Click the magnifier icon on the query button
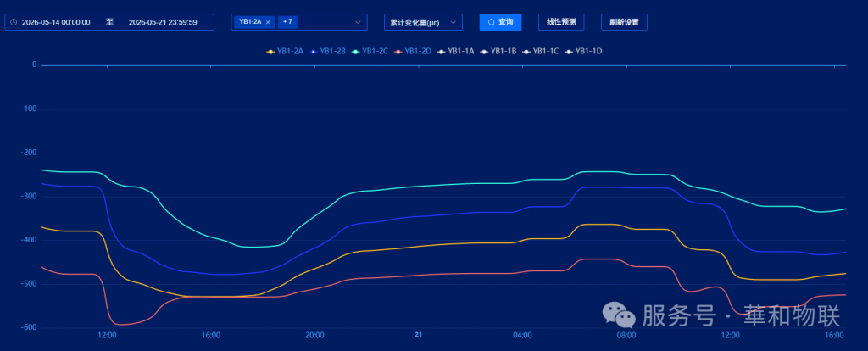 point(491,22)
